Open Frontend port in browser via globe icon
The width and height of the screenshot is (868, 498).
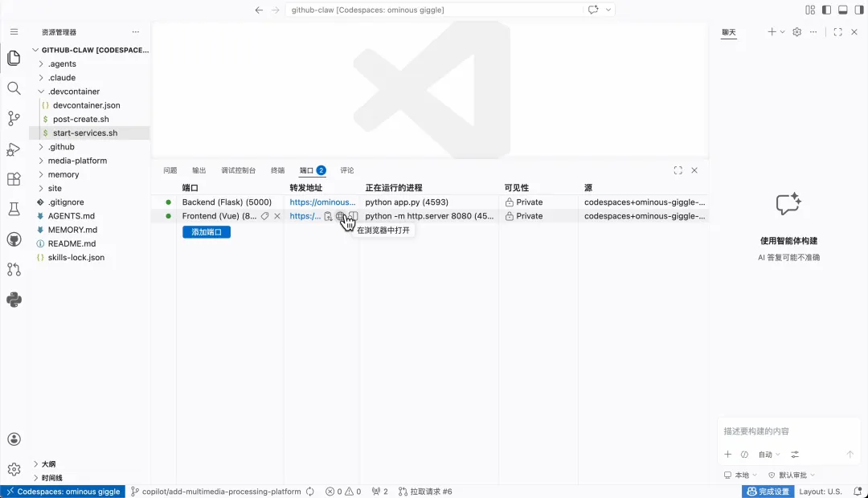point(340,215)
